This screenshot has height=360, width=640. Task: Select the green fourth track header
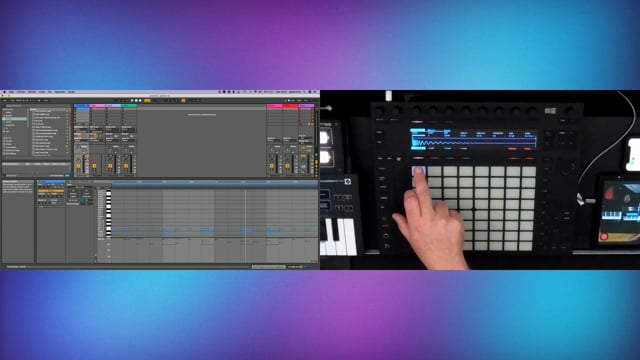[129, 106]
